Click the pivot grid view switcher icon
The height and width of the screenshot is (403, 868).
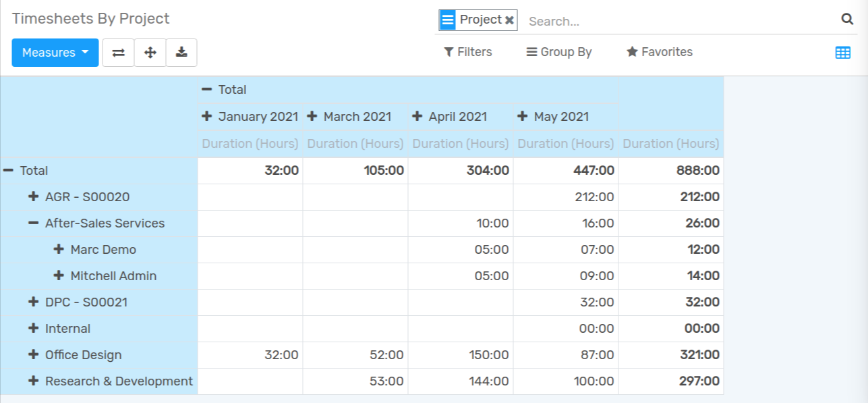point(842,51)
